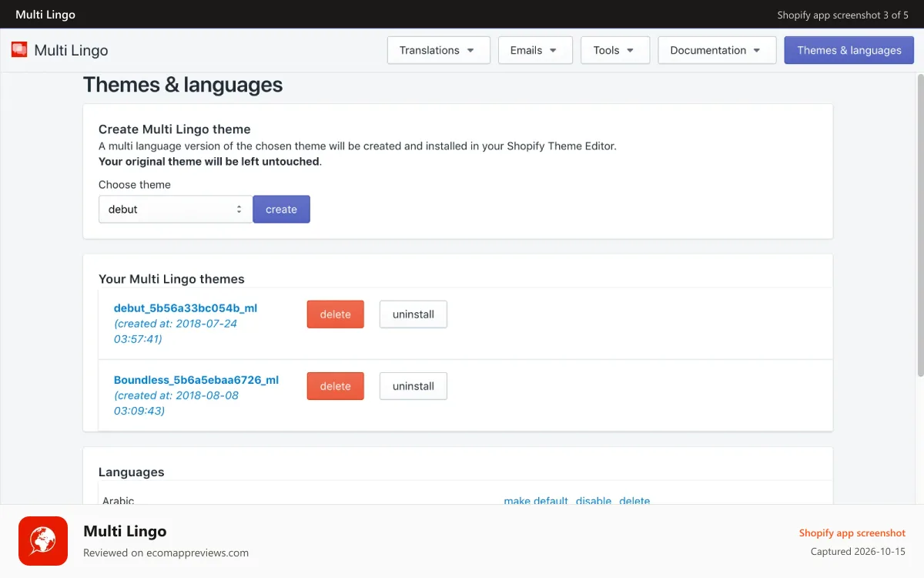Click the Multi Lingo red logo icon
Viewport: 924px width, 578px height.
point(19,50)
